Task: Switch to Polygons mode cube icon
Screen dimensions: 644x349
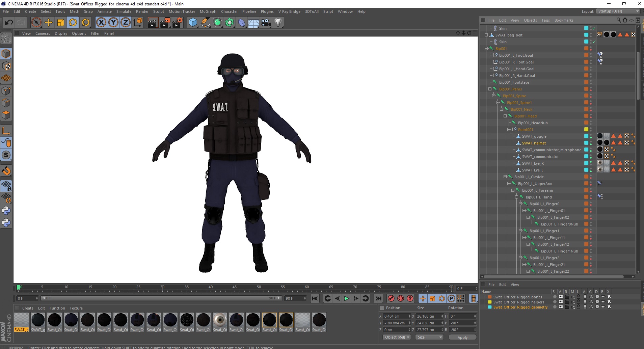Action: 6,115
